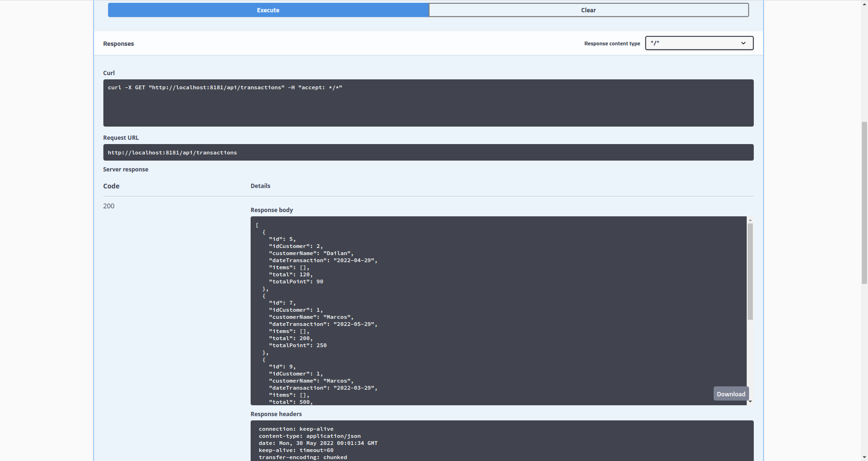868x461 pixels.
Task: Click the Responses section heading
Action: tap(118, 43)
